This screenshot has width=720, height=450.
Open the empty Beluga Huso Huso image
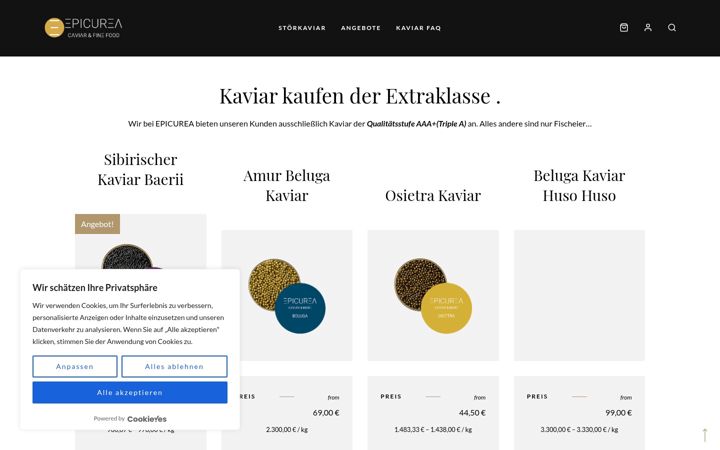click(579, 295)
